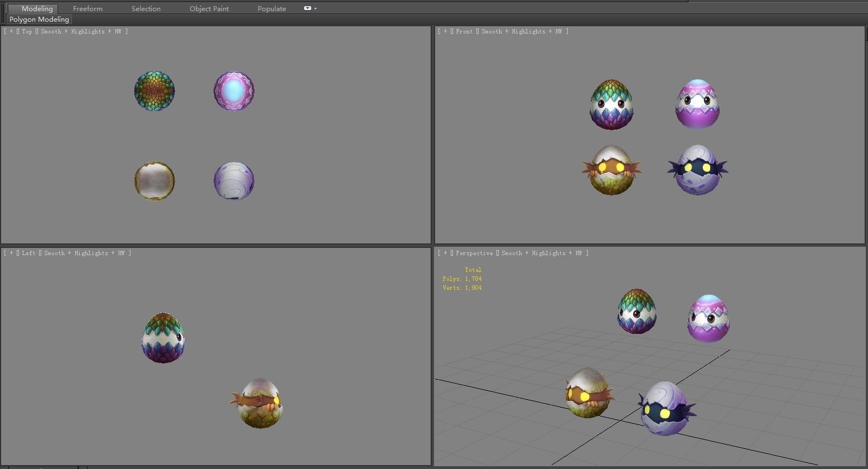The width and height of the screenshot is (868, 469).
Task: Select the green scaled egg in Top view
Action: [x=155, y=91]
